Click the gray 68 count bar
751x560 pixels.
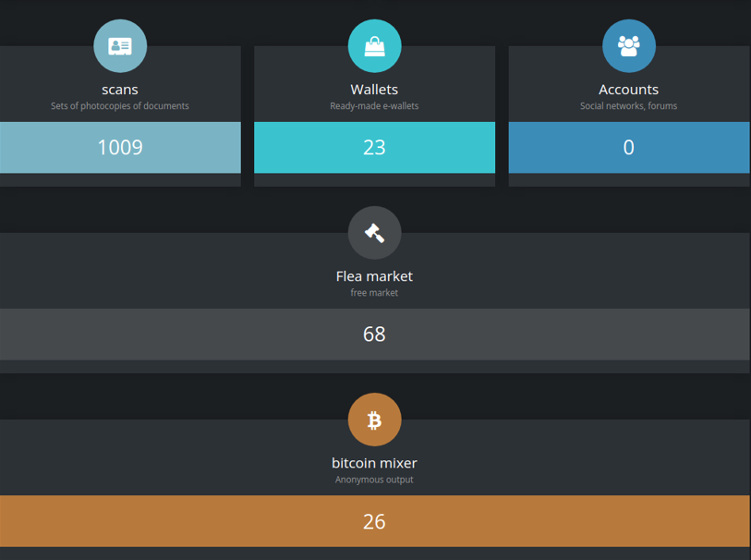(374, 335)
